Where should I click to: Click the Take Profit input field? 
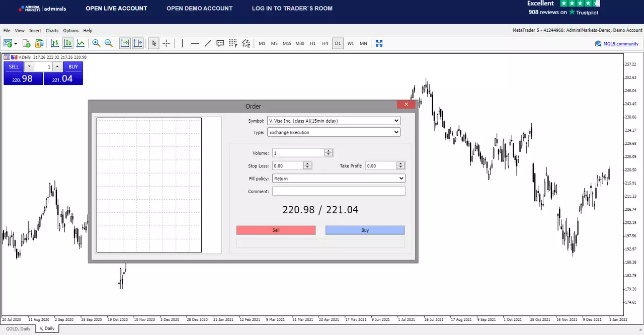[381, 165]
